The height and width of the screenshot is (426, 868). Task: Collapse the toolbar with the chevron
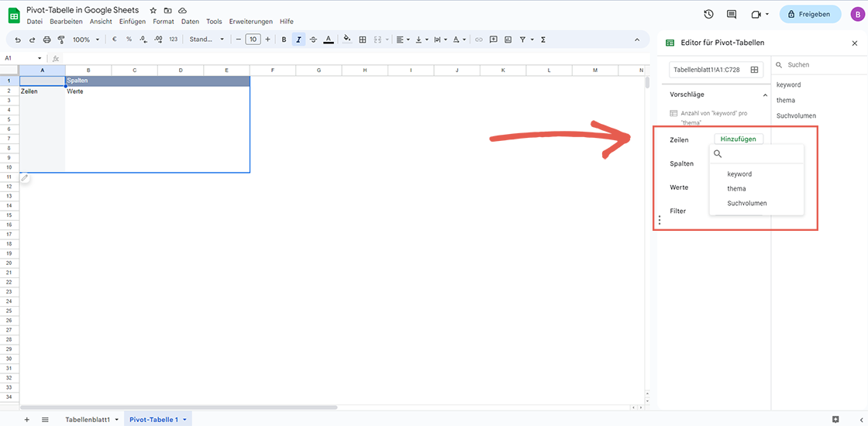pyautogui.click(x=636, y=40)
